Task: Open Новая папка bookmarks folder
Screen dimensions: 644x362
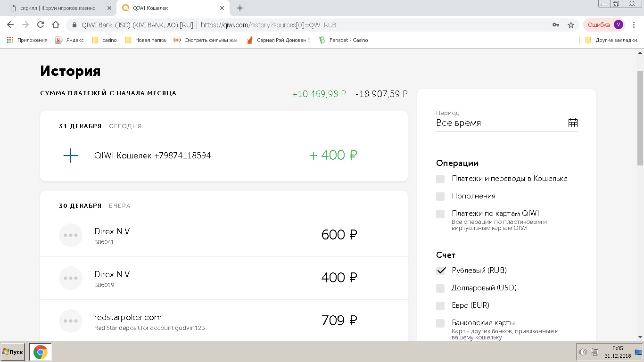Action: click(145, 40)
